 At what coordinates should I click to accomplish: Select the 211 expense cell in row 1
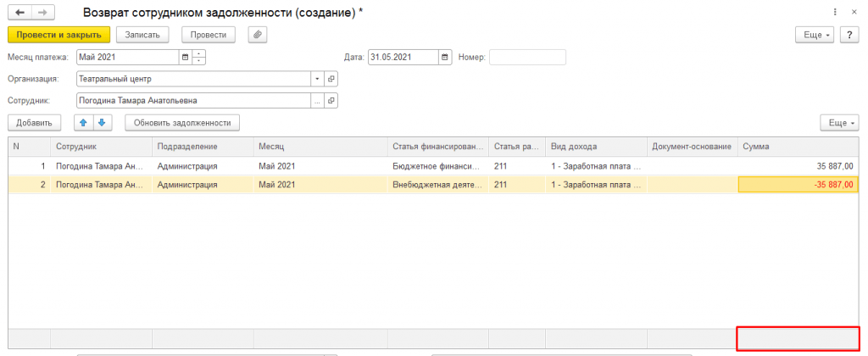517,165
